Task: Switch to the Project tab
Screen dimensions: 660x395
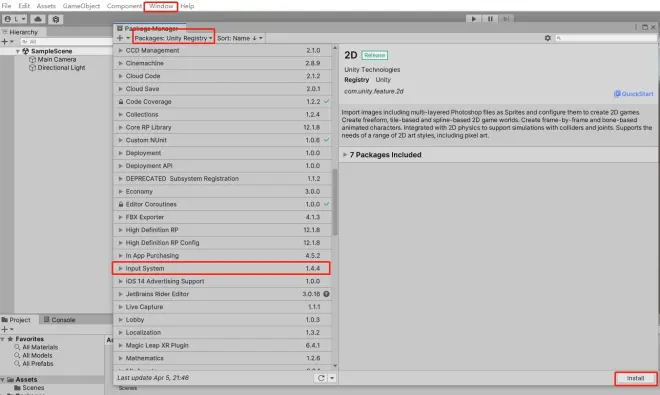Action: point(16,320)
